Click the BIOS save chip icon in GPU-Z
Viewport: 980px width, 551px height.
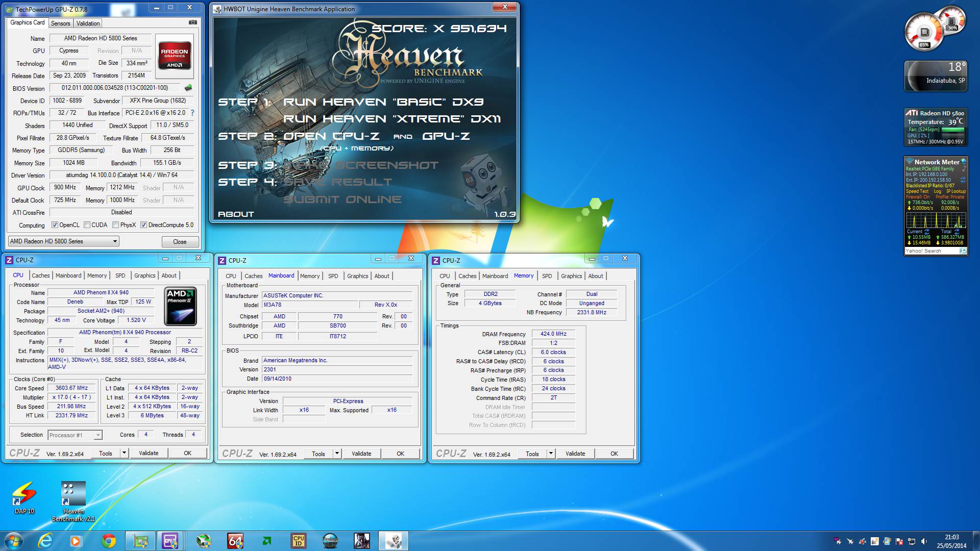tap(188, 88)
